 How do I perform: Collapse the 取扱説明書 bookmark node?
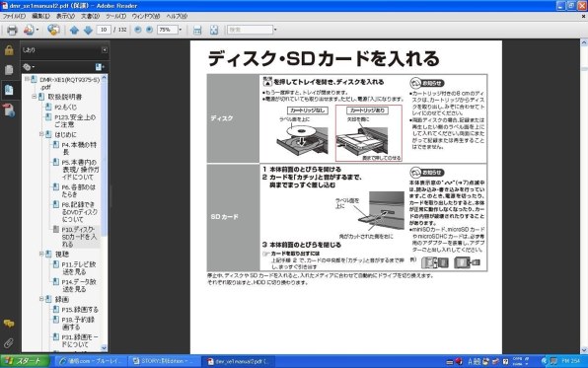pyautogui.click(x=35, y=97)
